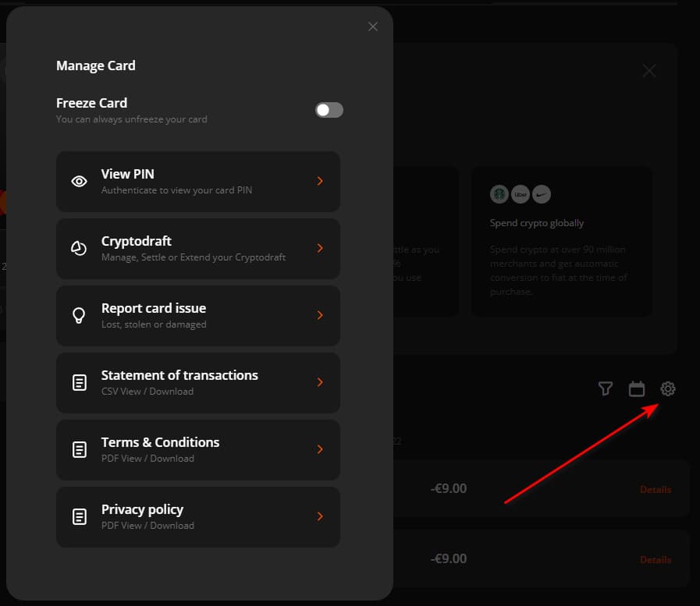Click the Privacy policy document icon
This screenshot has height=606, width=700.
80,516
